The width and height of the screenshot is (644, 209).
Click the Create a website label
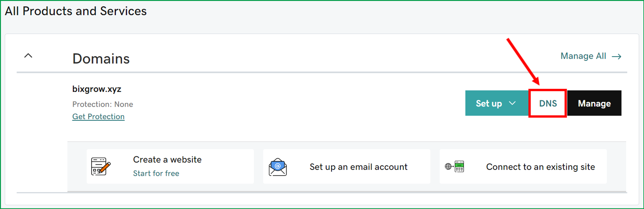[167, 159]
